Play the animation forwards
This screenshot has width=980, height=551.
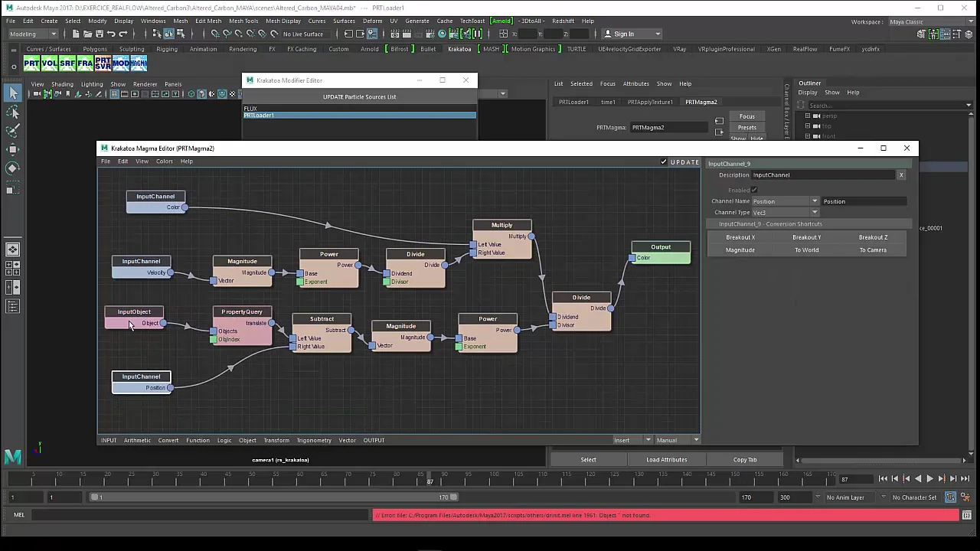click(x=929, y=479)
